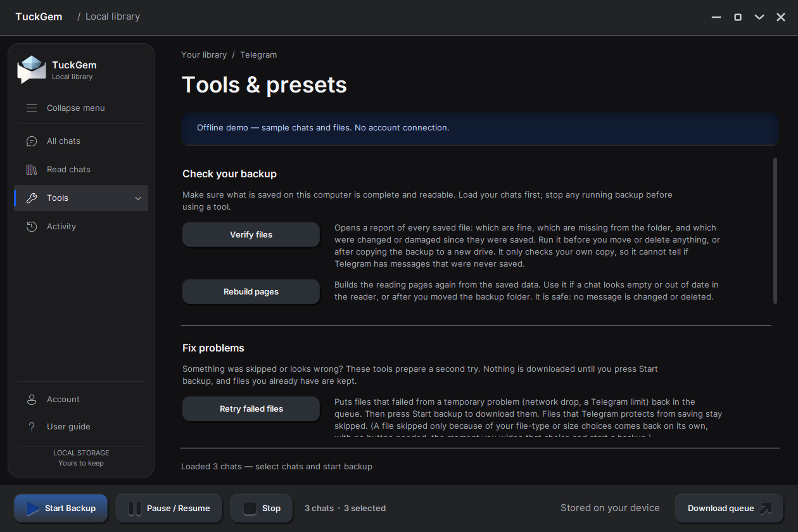Click the Loaded 3 chats status text

277,467
